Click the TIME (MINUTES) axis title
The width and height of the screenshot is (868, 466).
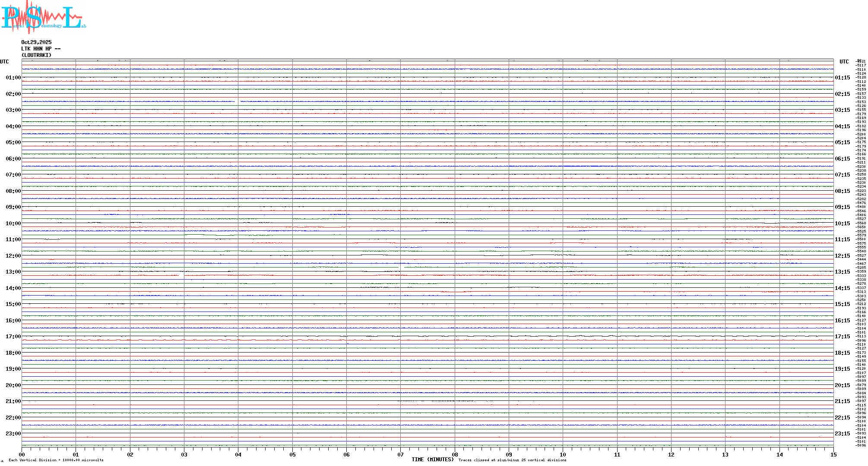[x=432, y=460]
